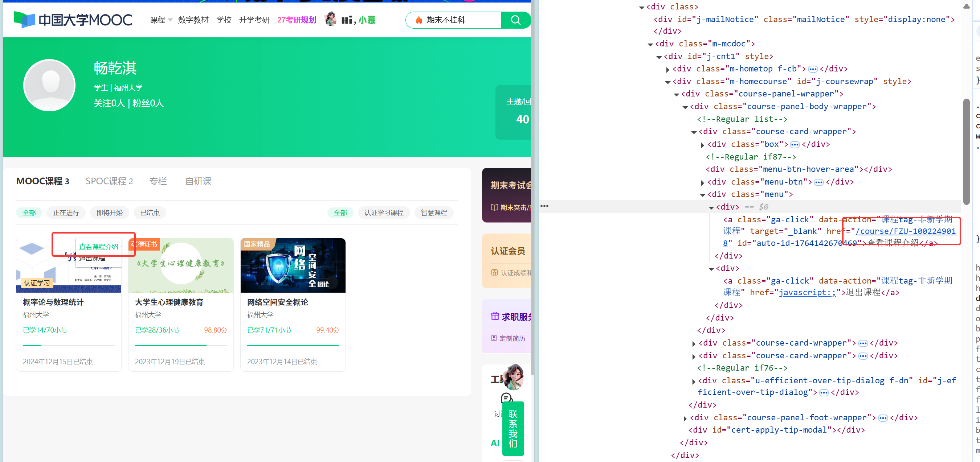The width and height of the screenshot is (980, 462).
Task: Select the 认证学习课程 type filter
Action: tap(384, 213)
